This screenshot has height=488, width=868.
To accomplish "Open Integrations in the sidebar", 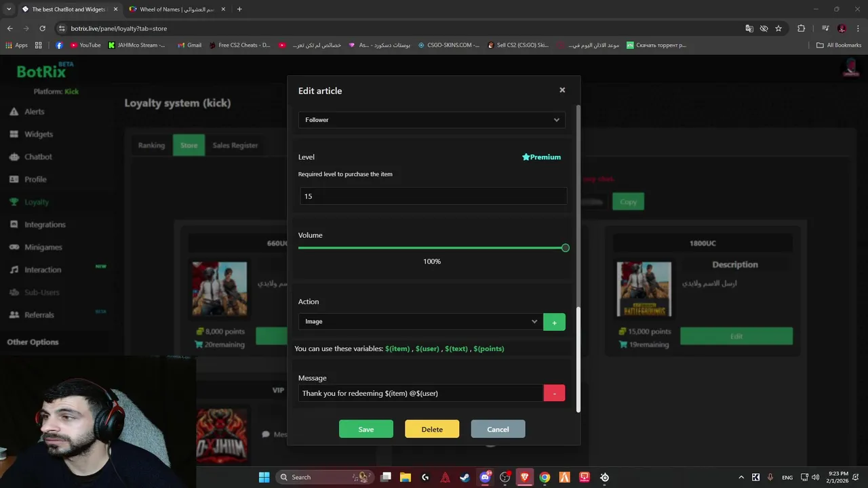I will 45,224.
